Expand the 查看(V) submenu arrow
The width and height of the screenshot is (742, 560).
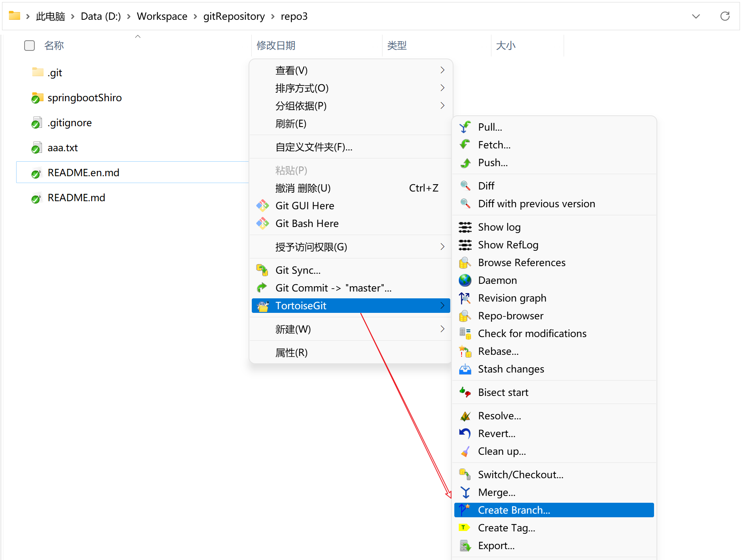442,70
